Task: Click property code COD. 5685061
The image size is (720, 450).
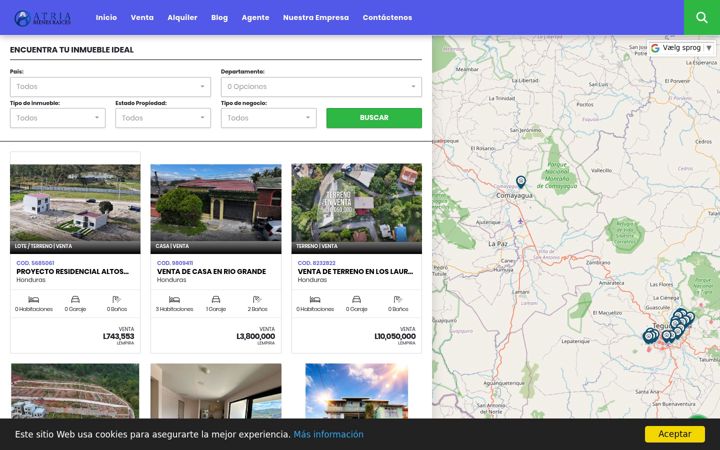Action: coord(35,263)
